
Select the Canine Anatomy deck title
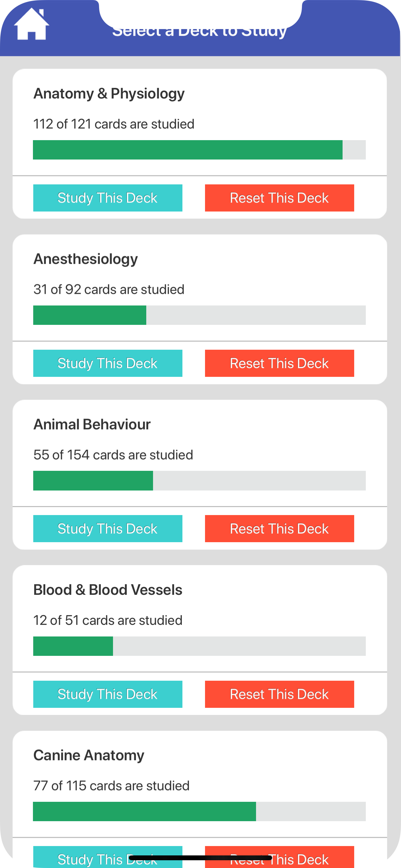coord(88,755)
